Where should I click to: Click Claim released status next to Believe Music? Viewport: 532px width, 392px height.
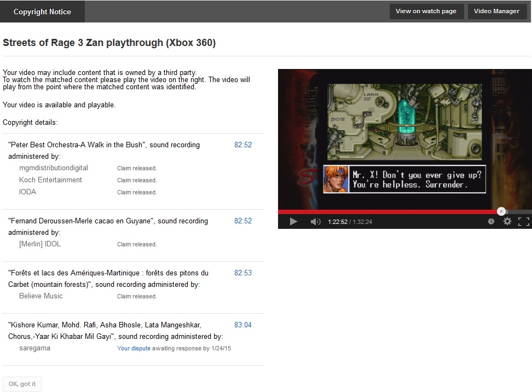click(x=137, y=296)
